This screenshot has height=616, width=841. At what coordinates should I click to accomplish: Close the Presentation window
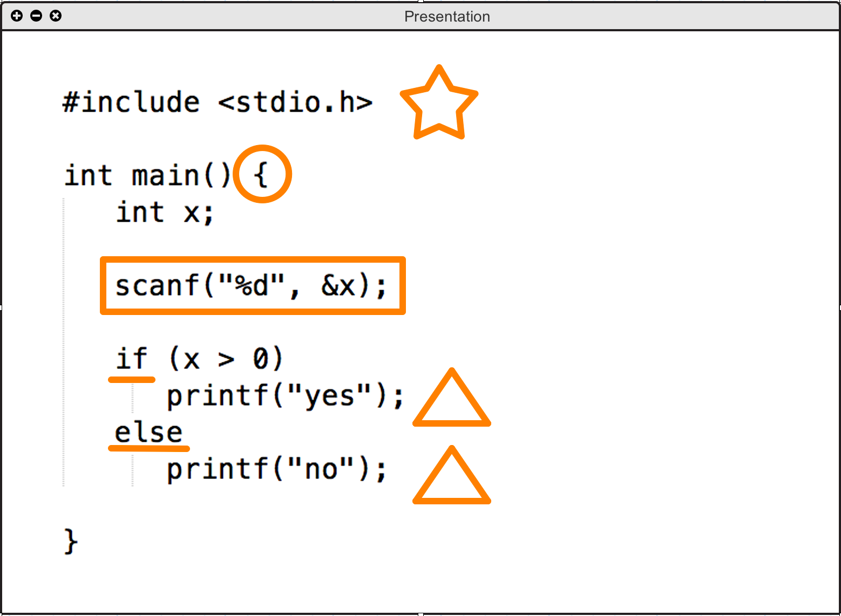coord(56,16)
